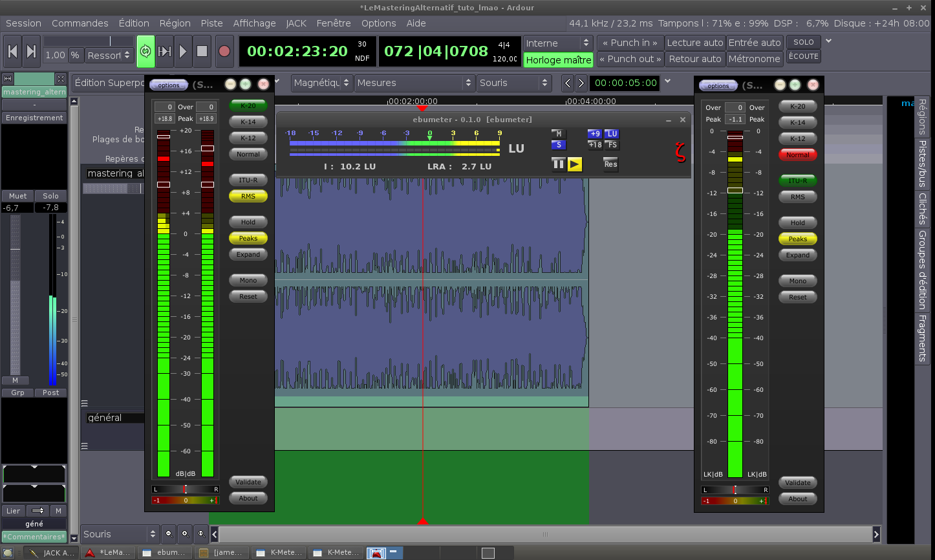Screen dimensions: 935x560
Task: Open the Interne sync source dropdown
Action: coord(558,43)
